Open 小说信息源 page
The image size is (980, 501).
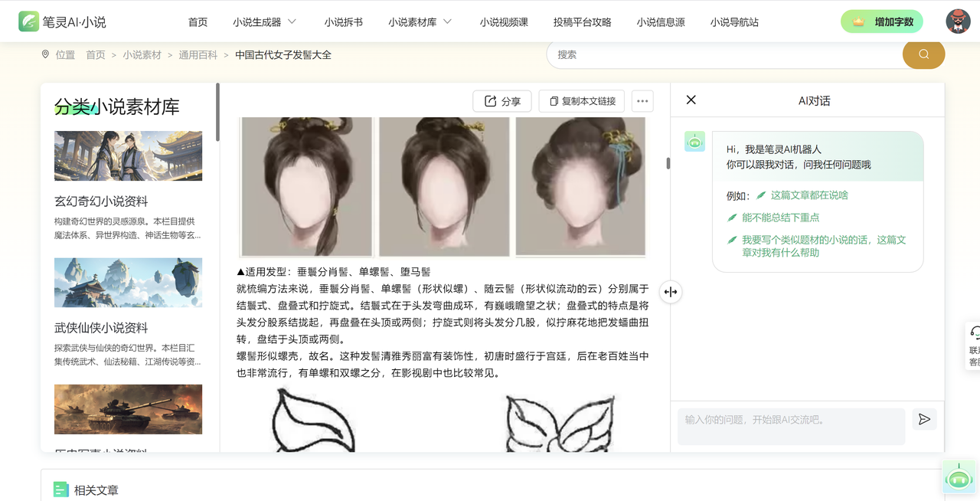660,22
